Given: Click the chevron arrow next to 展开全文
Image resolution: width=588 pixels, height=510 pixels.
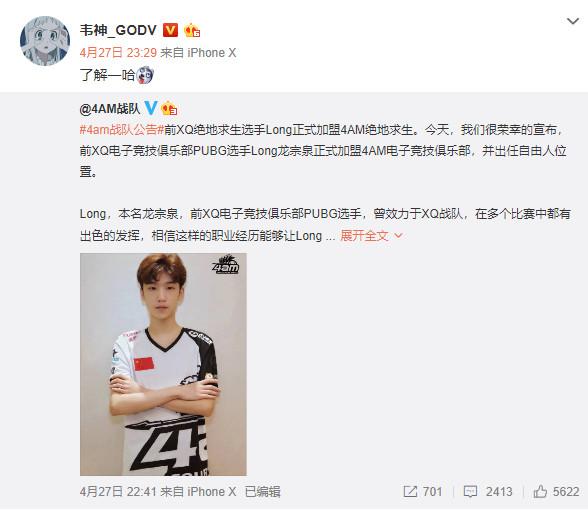Looking at the screenshot, I should point(398,236).
